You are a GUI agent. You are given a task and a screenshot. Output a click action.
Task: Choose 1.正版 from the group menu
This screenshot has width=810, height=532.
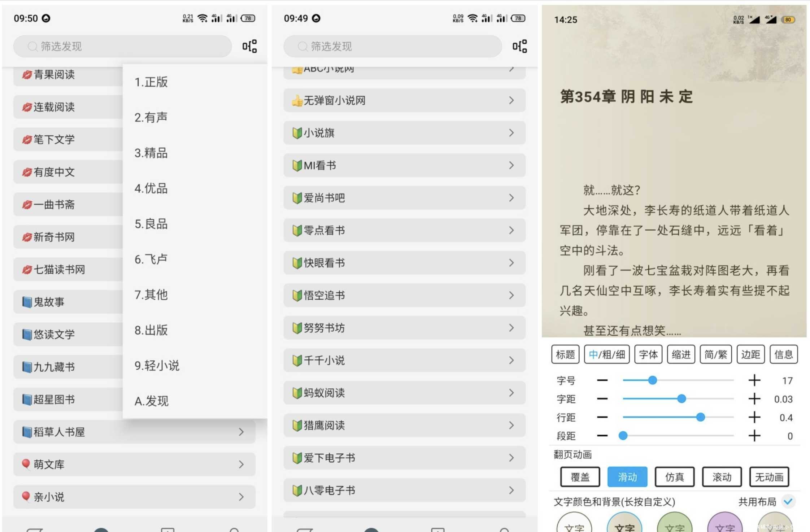(x=195, y=82)
